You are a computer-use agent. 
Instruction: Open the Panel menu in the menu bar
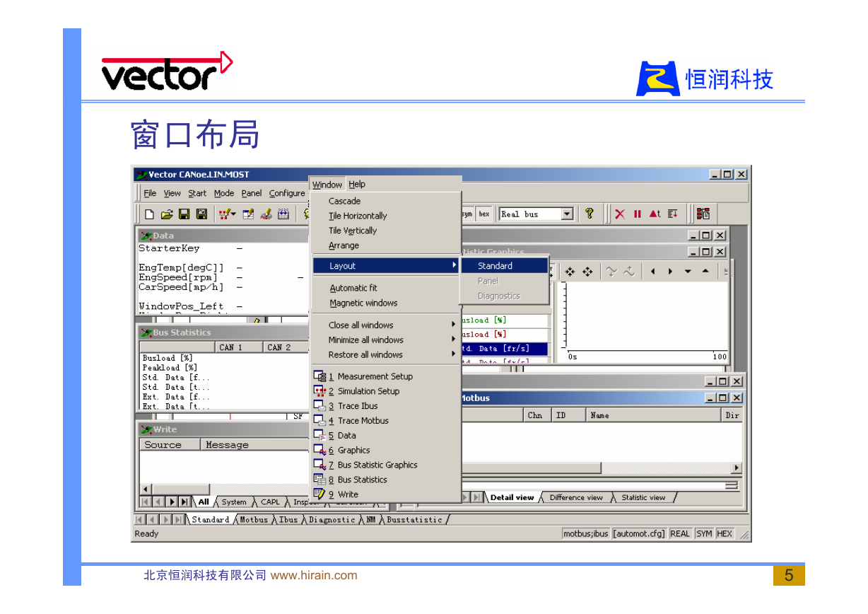252,193
